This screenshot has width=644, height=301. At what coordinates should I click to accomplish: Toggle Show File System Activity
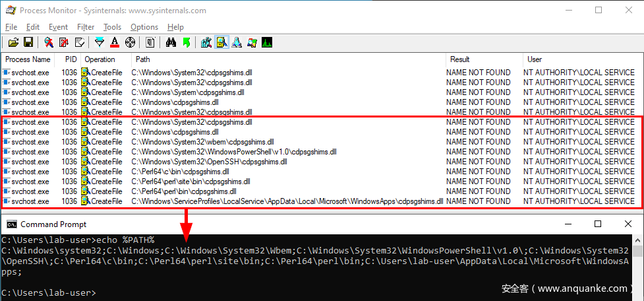[221, 43]
